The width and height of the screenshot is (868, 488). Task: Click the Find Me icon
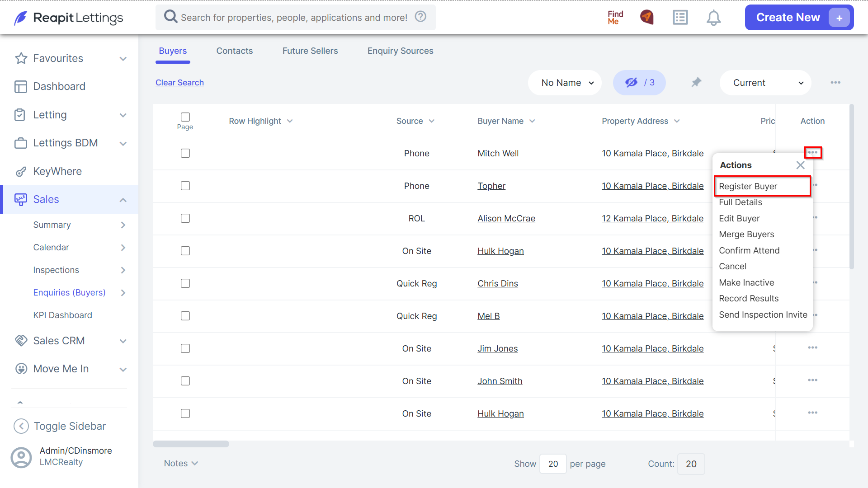[615, 18]
